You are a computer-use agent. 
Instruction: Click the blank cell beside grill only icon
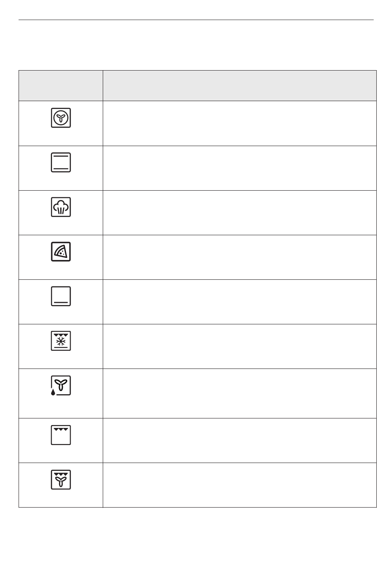pos(240,441)
